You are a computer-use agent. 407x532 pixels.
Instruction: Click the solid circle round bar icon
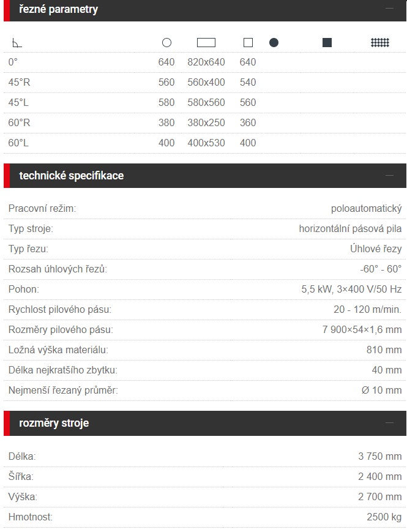274,42
